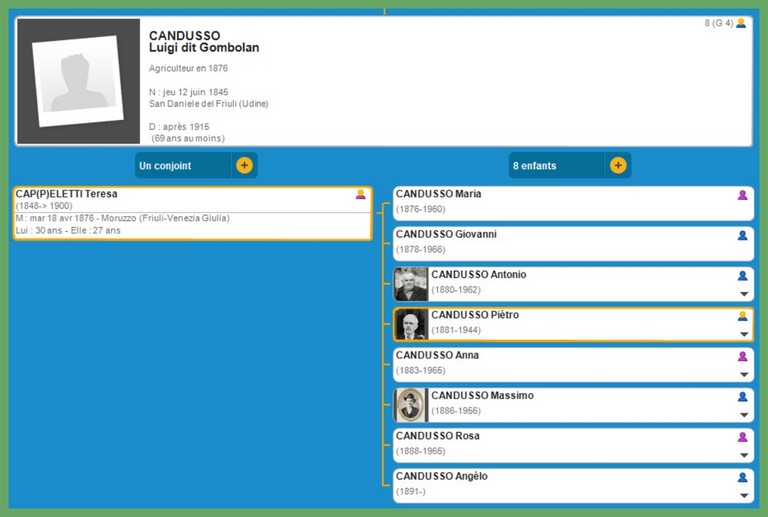Click the purple person icon for Rosa
The image size is (768, 517).
(x=742, y=437)
